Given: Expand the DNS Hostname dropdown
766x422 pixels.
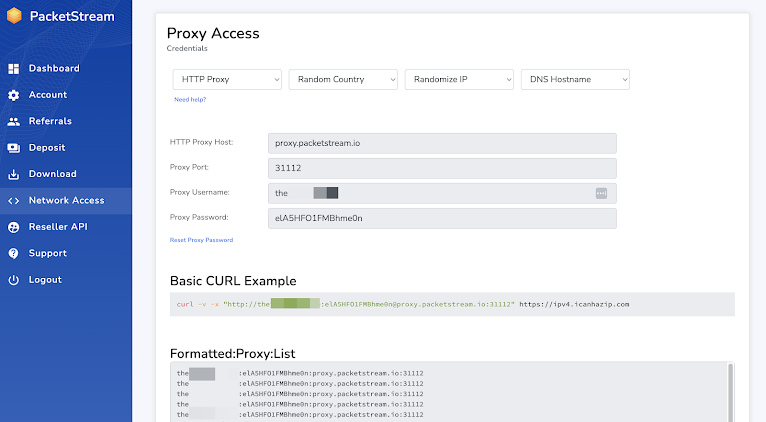Looking at the screenshot, I should tap(576, 79).
